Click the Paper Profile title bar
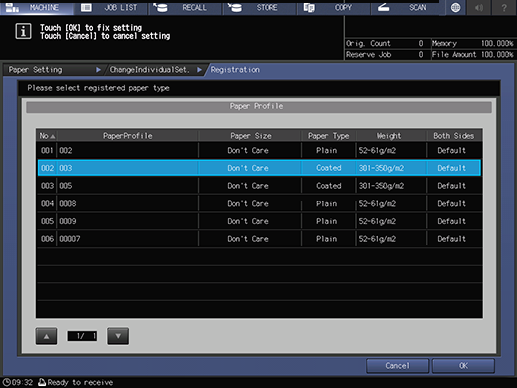Viewport: 517px width, 388px height. point(259,107)
